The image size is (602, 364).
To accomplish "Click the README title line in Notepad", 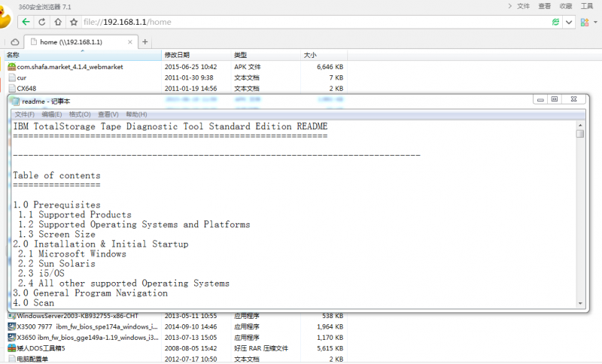I will tap(171, 126).
